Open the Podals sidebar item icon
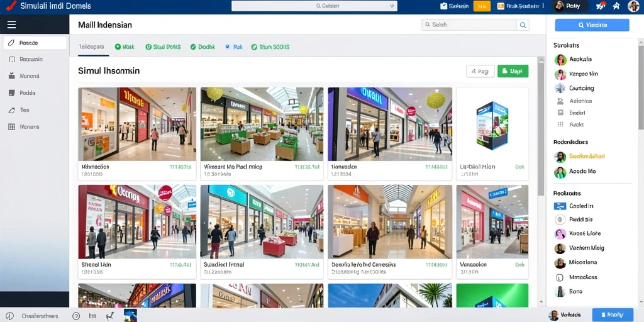644x322 pixels. [11, 93]
